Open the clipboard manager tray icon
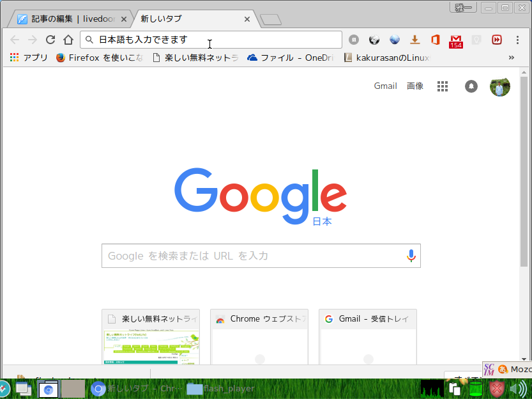532x399 pixels. 455,389
